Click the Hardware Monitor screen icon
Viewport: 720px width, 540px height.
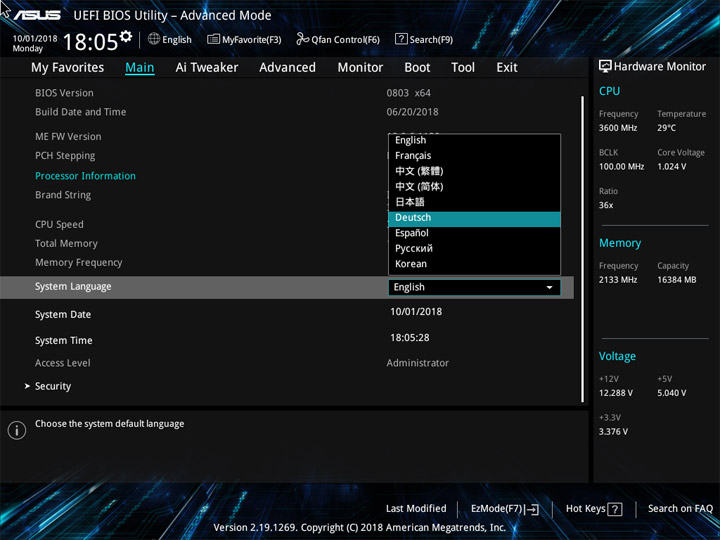605,67
